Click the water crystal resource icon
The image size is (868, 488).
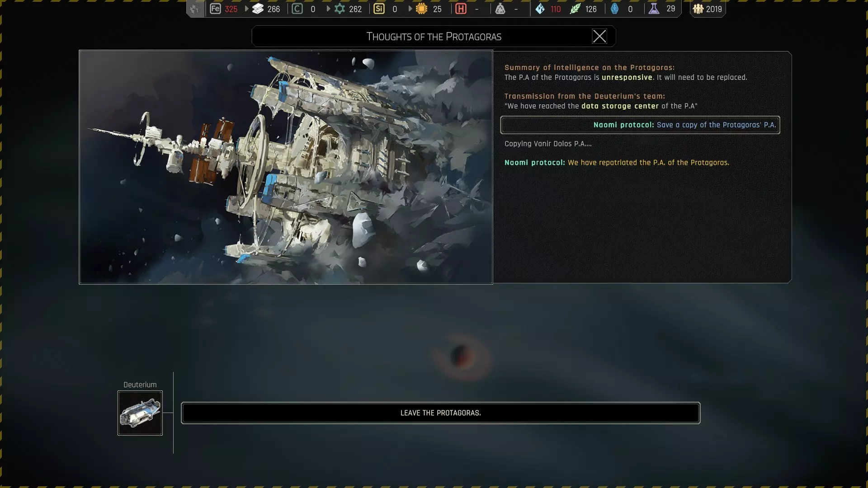[540, 9]
